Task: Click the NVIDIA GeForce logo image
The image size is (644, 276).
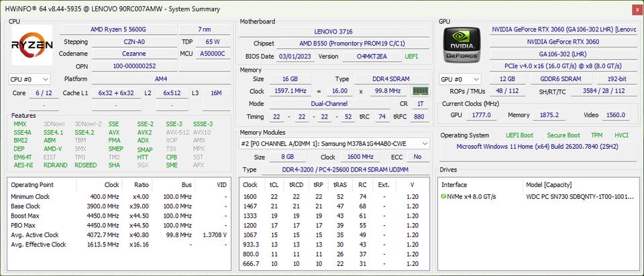Action: click(x=462, y=46)
